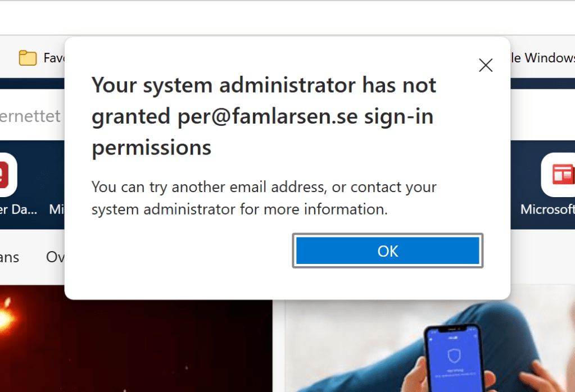Open the bookmark ending in 'le Windows'

coord(542,58)
